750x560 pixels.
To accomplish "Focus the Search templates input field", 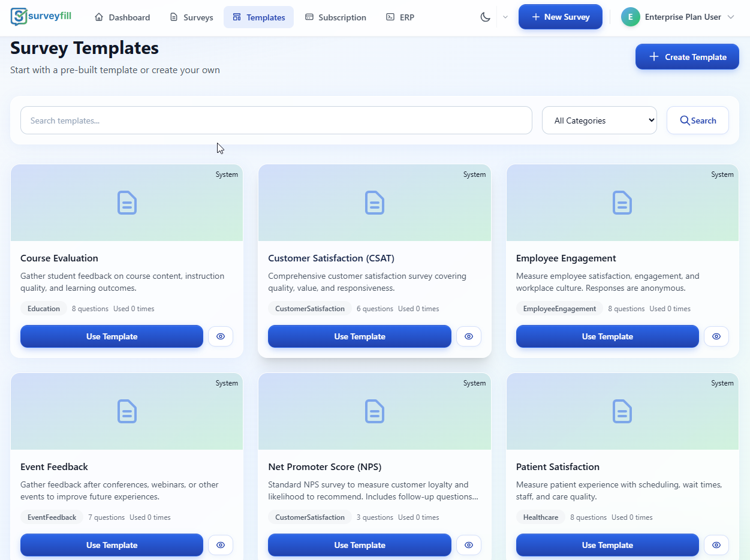I will (276, 121).
